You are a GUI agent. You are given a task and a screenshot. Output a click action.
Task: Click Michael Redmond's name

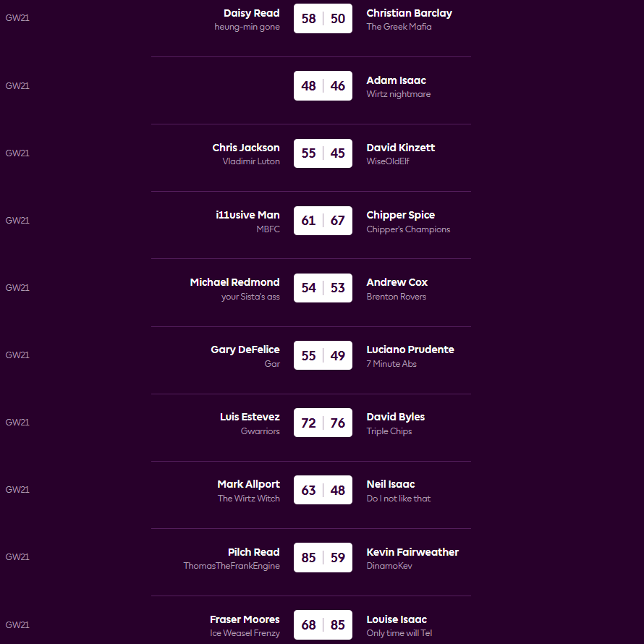point(234,282)
